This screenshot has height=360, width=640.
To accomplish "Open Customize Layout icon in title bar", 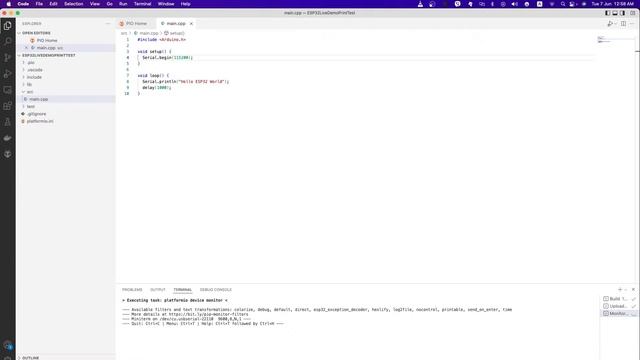I will (633, 13).
